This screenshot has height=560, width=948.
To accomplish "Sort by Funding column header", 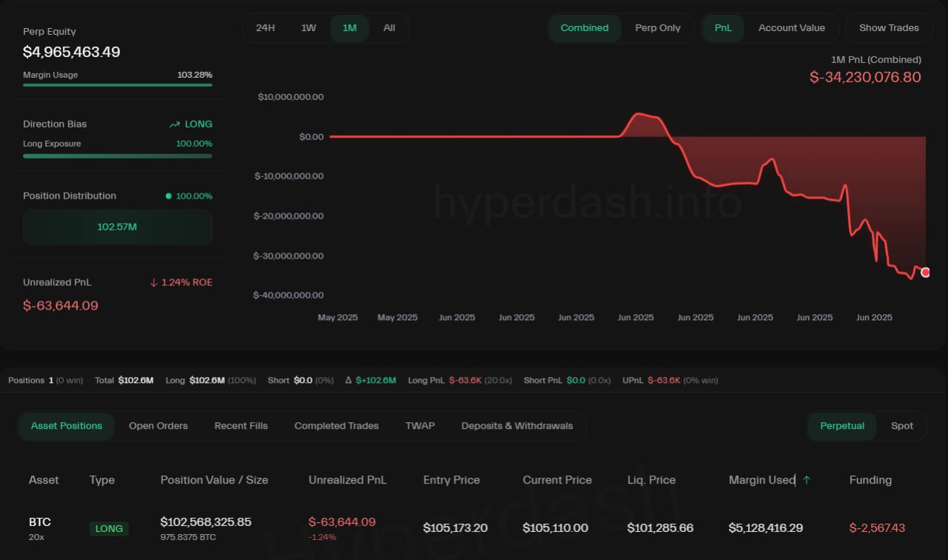I will coord(870,480).
